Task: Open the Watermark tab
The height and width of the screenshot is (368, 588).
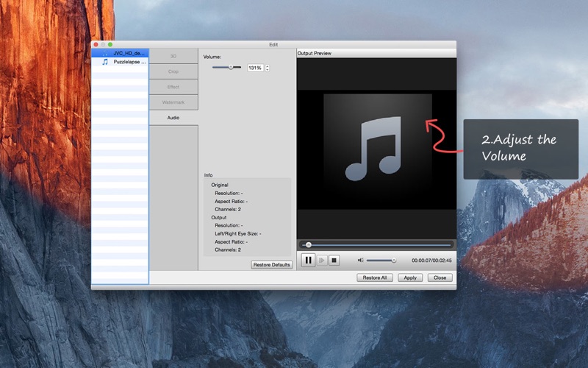Action: click(173, 102)
